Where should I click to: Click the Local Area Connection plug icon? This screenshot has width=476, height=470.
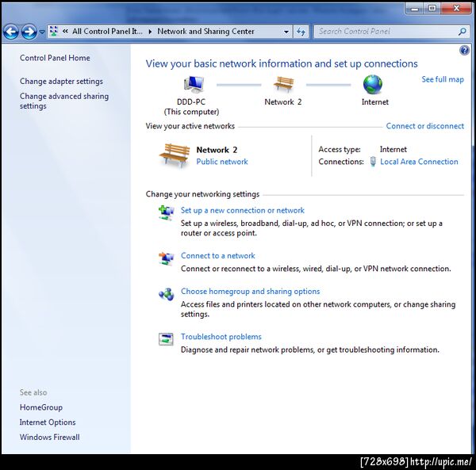373,162
